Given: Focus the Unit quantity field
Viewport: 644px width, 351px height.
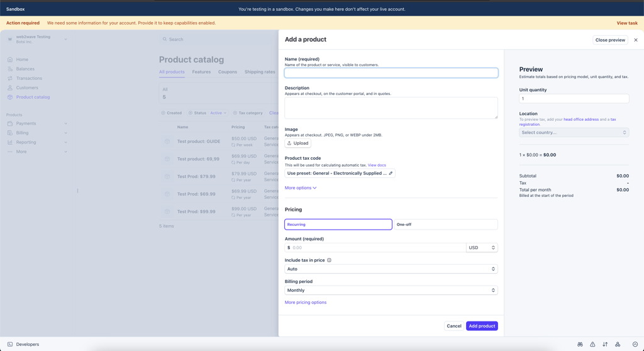Looking at the screenshot, I should [x=574, y=99].
